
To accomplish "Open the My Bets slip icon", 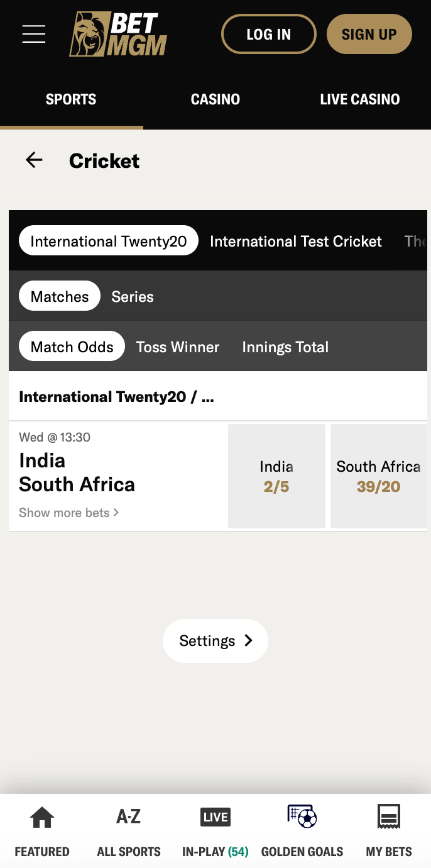I will click(389, 817).
